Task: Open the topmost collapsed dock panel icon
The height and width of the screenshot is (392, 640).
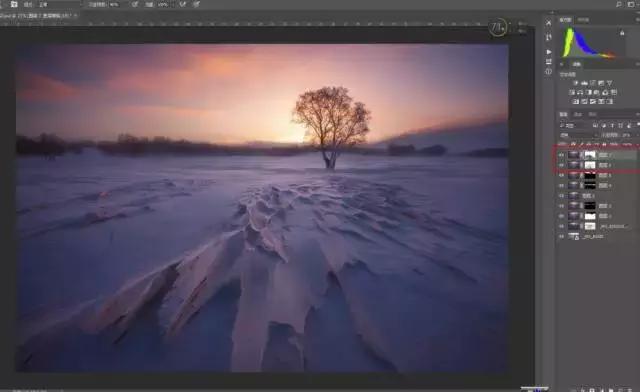Action: (549, 23)
